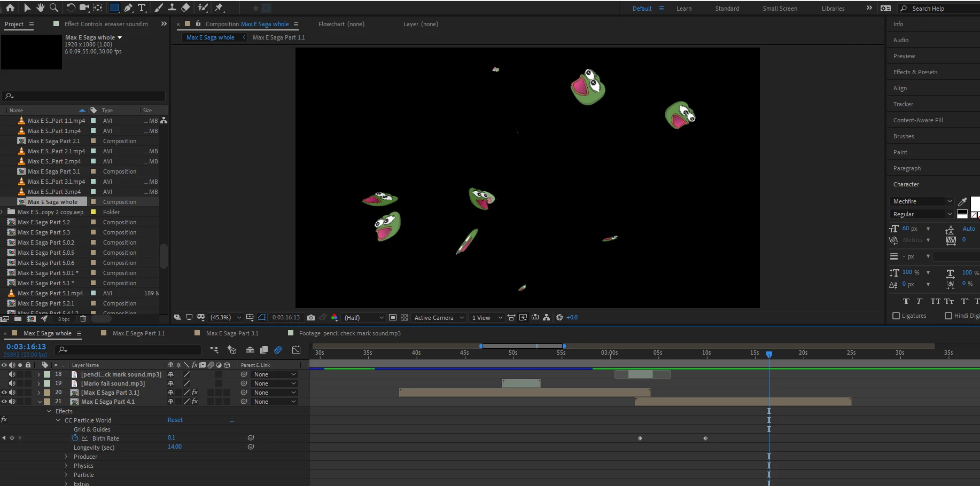Mute audio of Max E Saga Part 4.1 layer
The height and width of the screenshot is (486, 980).
click(12, 402)
